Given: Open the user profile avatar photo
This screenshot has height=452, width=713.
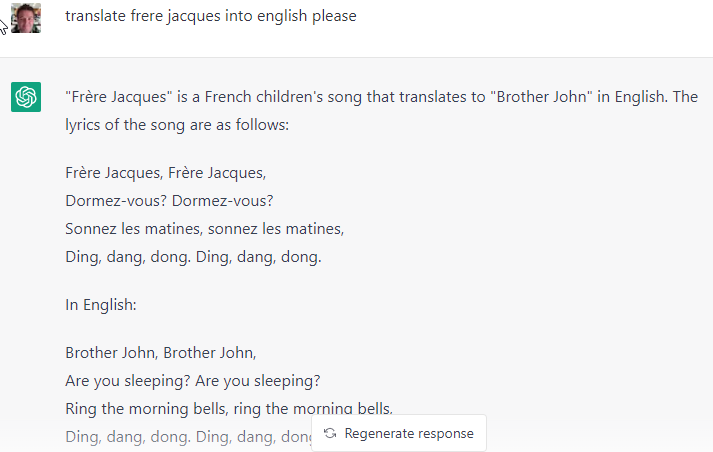Looking at the screenshot, I should [26, 18].
